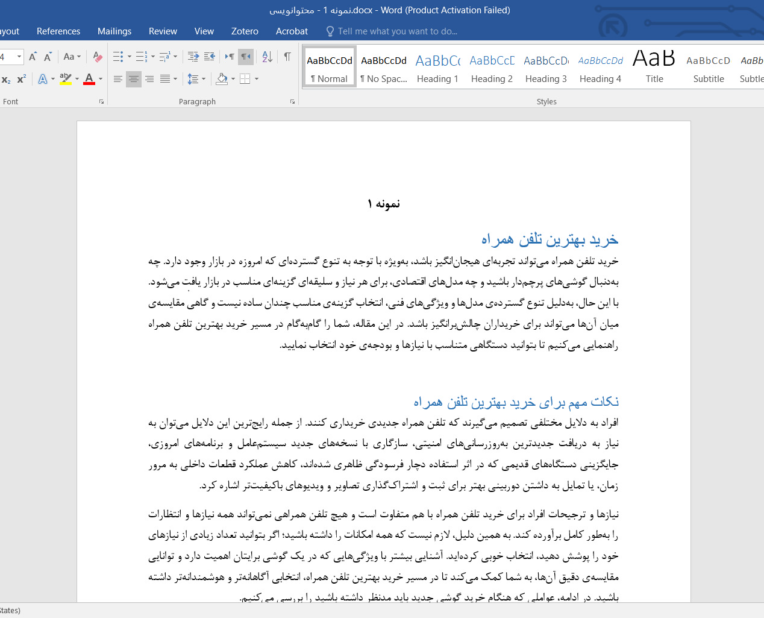This screenshot has width=764, height=618.
Task: Create a multilevel list
Action: pyautogui.click(x=166, y=57)
